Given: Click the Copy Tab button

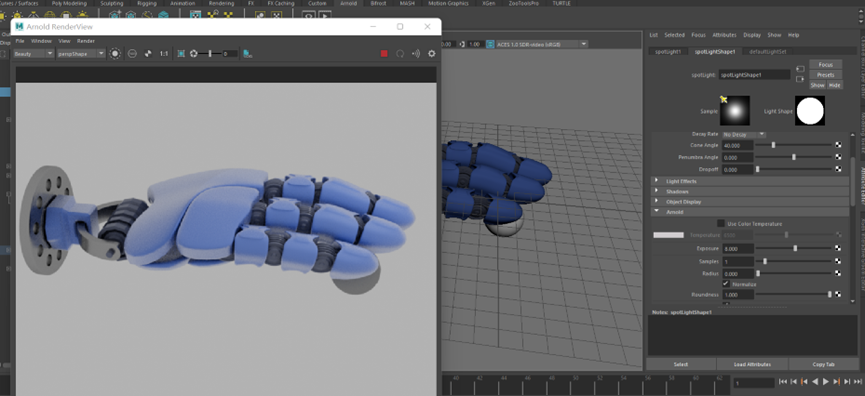Looking at the screenshot, I should point(823,364).
